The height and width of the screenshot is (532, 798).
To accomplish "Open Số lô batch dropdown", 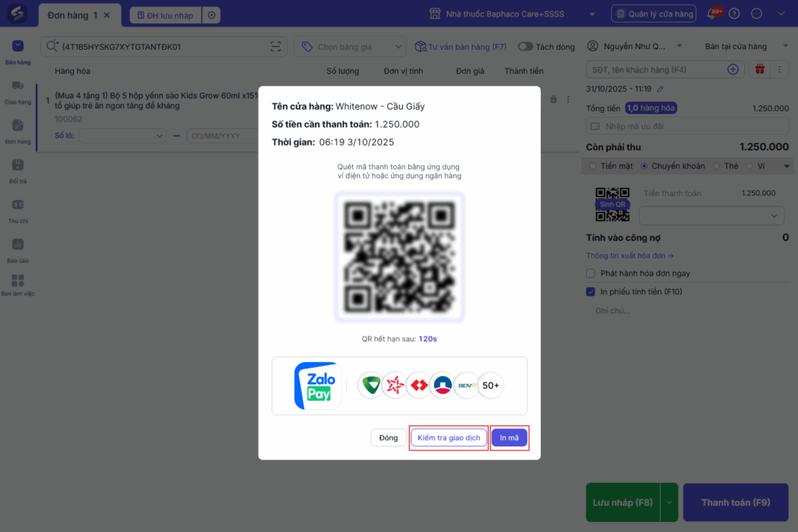I will (x=122, y=136).
